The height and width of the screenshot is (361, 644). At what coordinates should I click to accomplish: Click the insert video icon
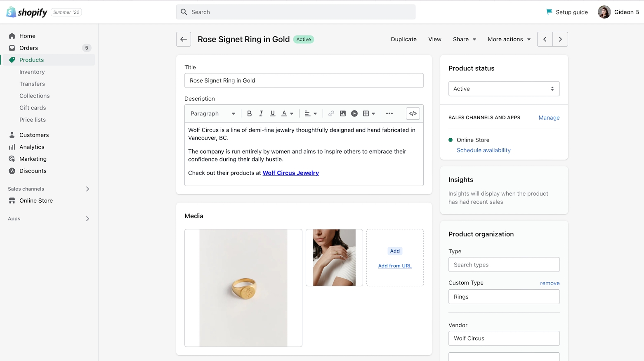tap(354, 113)
